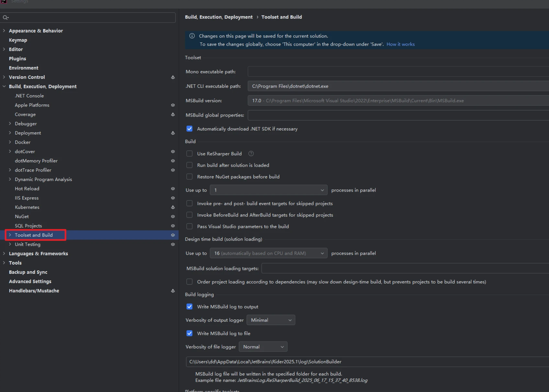
Task: Expand Languages & Frameworks node
Action: coord(4,254)
